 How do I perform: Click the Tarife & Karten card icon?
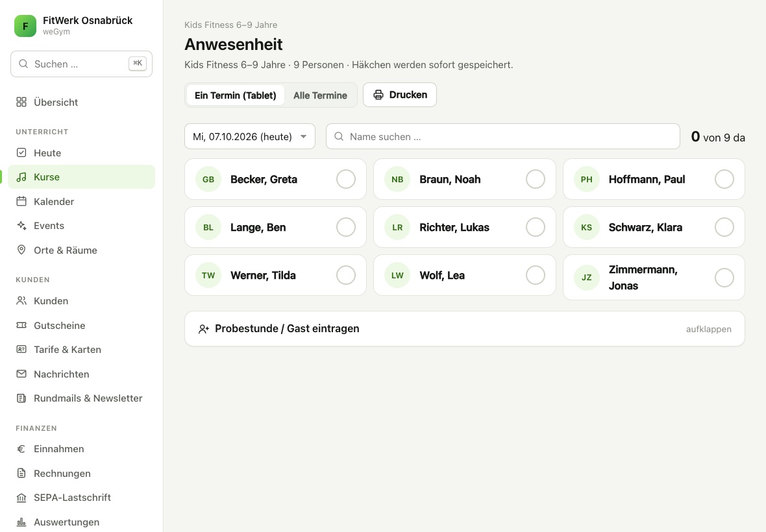point(21,350)
